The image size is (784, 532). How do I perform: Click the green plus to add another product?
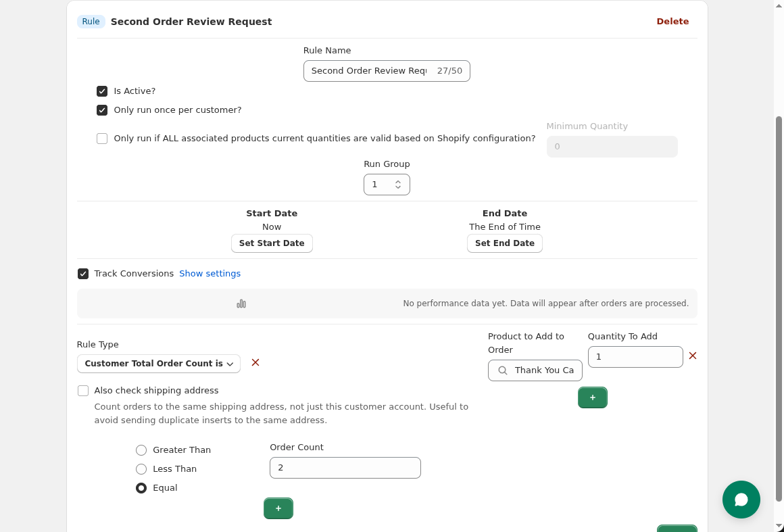(x=593, y=397)
